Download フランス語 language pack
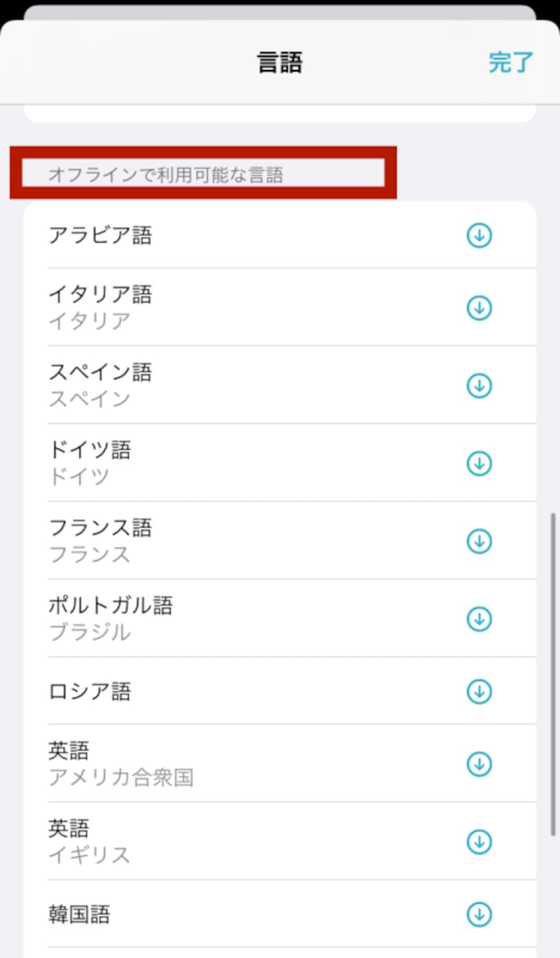Screen dimensions: 560x958 pos(479,541)
